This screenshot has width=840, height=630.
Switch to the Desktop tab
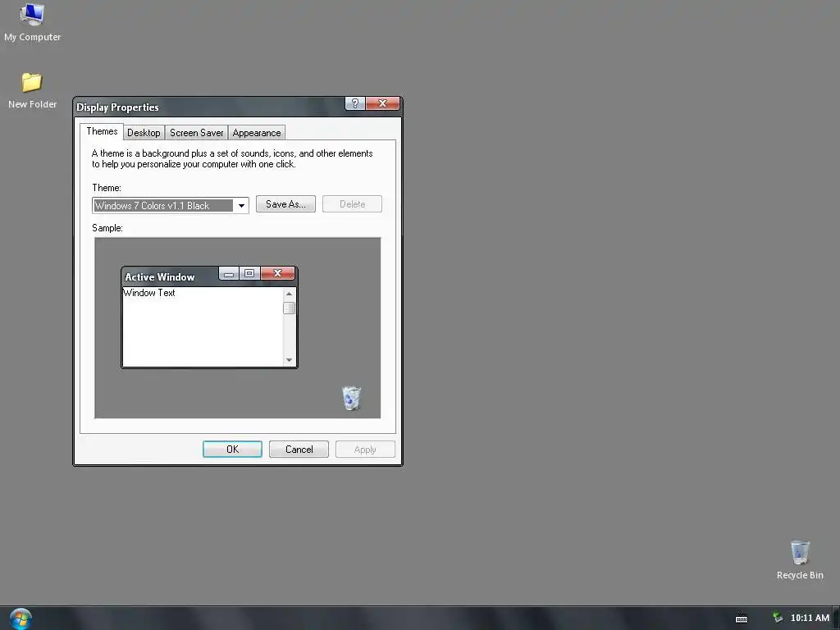point(144,133)
